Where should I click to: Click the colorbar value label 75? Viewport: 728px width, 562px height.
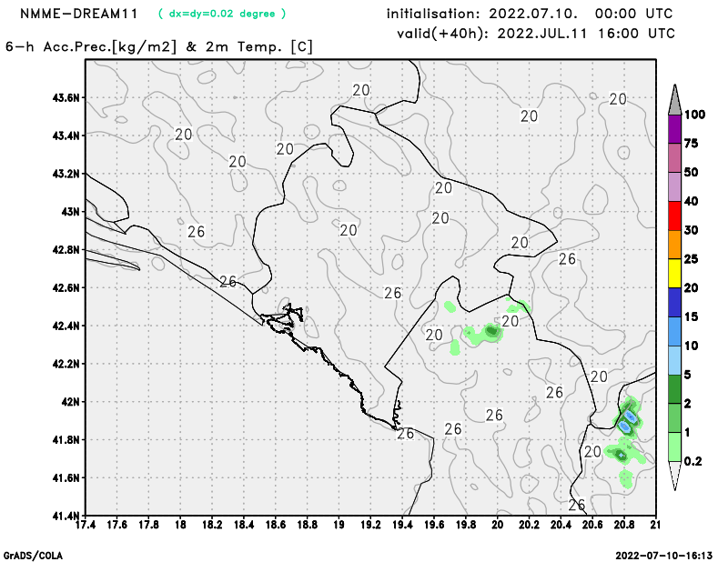[692, 144]
